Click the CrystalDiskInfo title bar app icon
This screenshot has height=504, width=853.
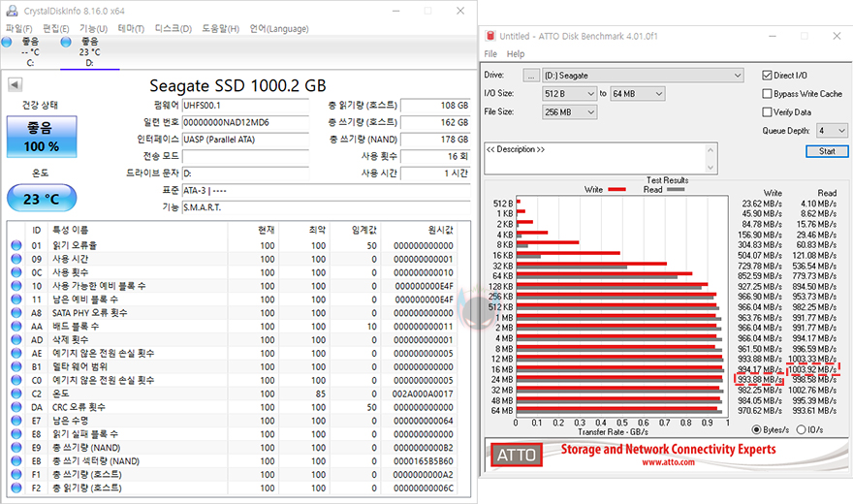coord(12,11)
